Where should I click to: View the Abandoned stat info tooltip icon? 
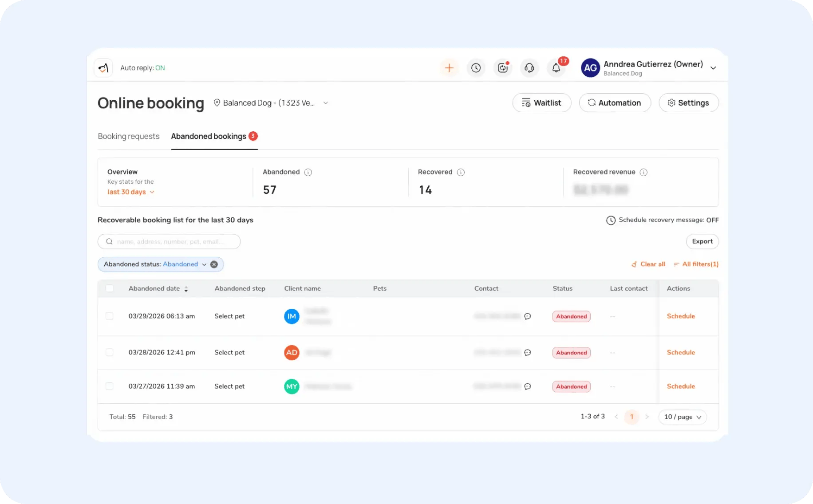pyautogui.click(x=308, y=172)
